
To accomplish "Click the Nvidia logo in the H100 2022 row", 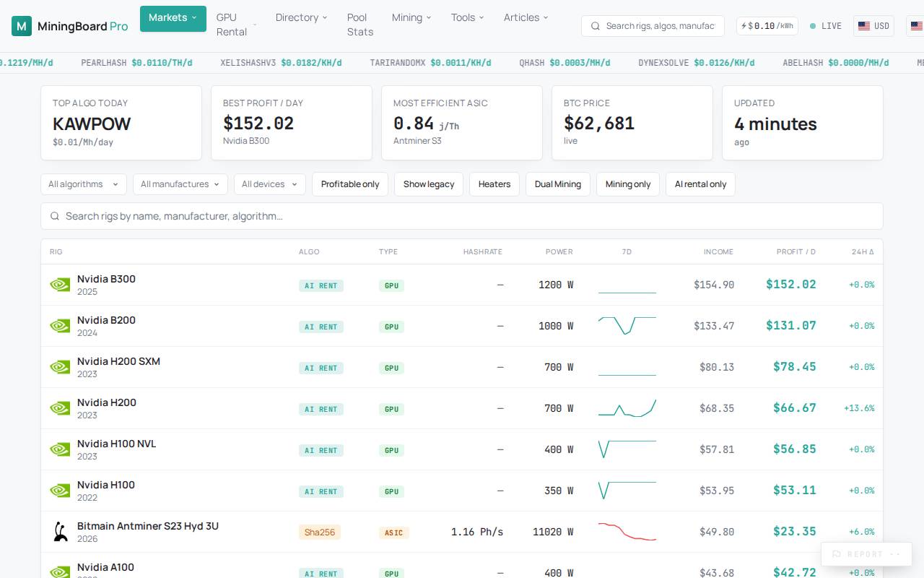I will pos(60,491).
